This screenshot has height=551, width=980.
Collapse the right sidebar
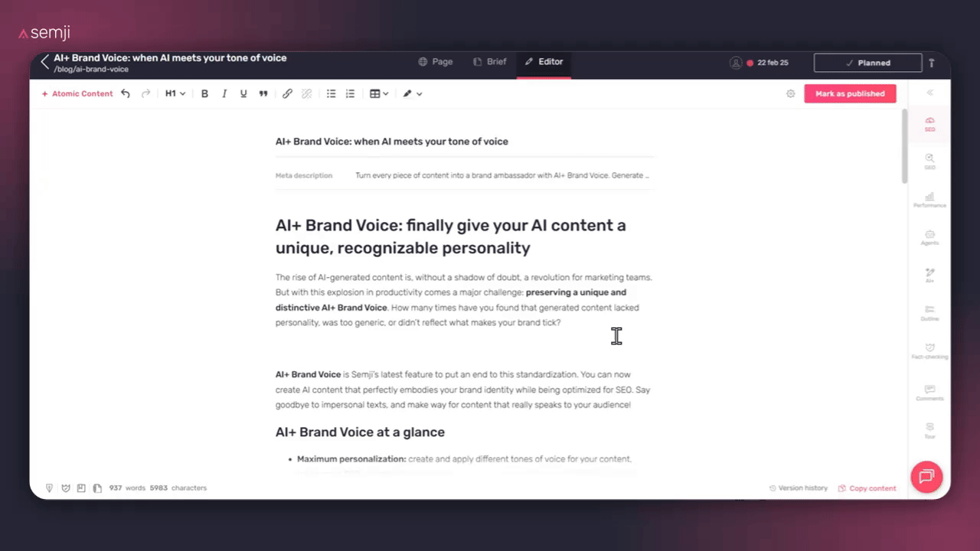point(929,93)
